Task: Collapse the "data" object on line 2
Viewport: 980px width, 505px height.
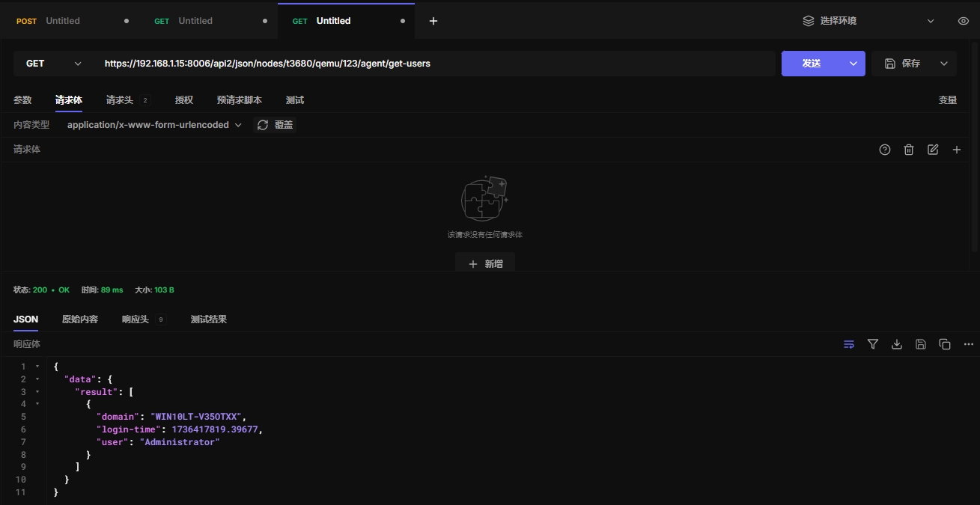Action: click(37, 379)
